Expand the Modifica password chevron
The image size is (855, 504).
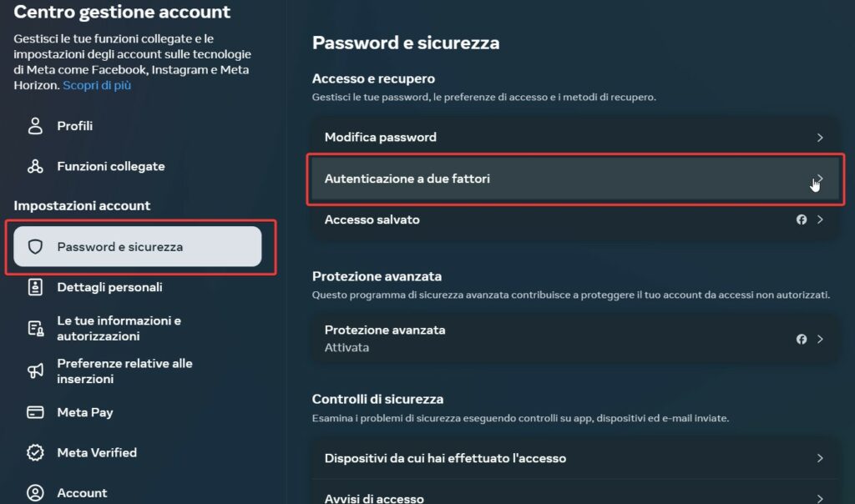click(820, 138)
